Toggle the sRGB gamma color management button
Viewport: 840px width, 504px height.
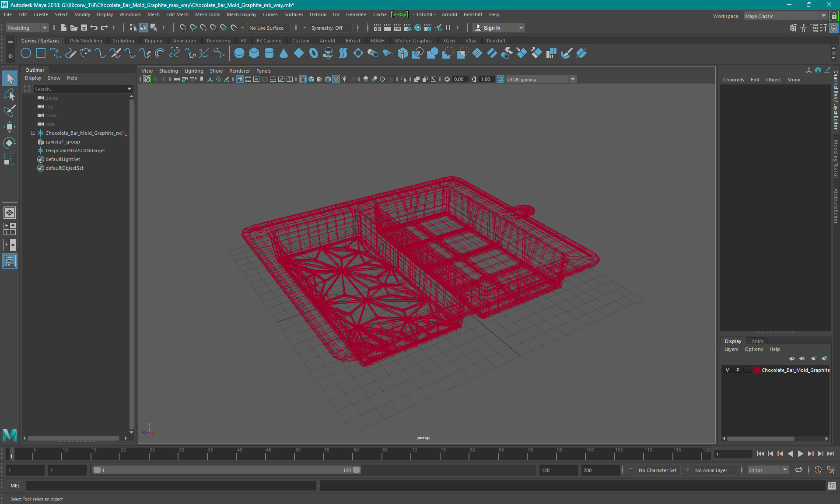500,79
